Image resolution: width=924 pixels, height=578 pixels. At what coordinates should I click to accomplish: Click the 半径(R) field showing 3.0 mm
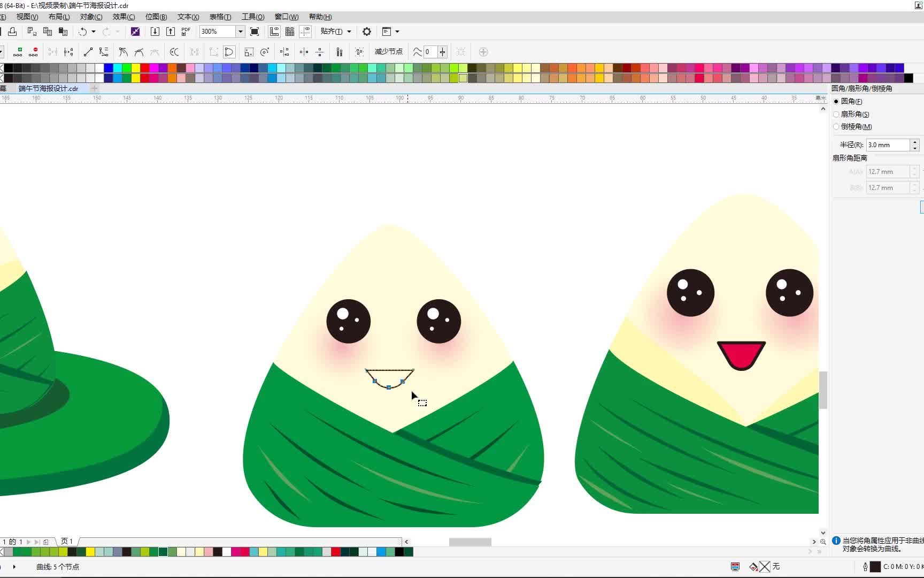888,145
